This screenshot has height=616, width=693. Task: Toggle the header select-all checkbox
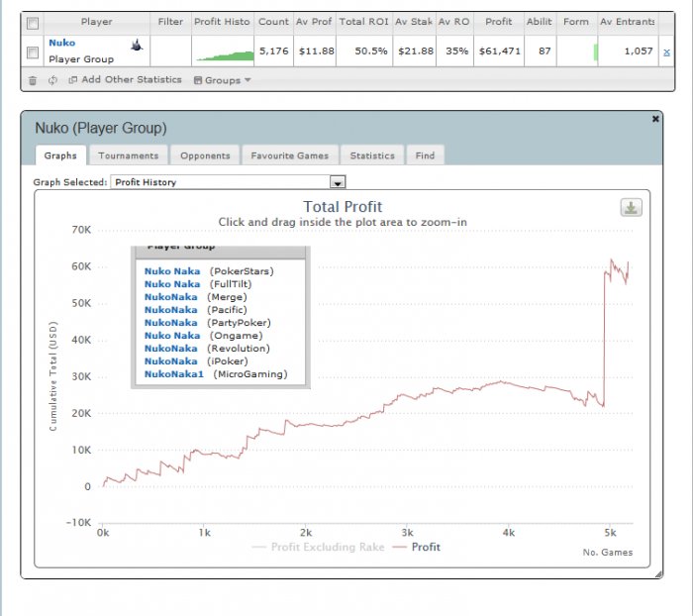33,23
